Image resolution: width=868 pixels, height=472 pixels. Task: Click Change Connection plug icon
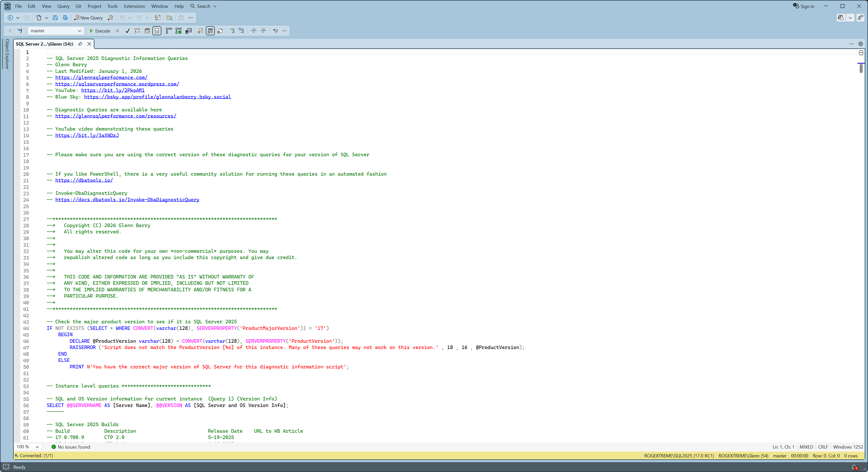[20, 31]
